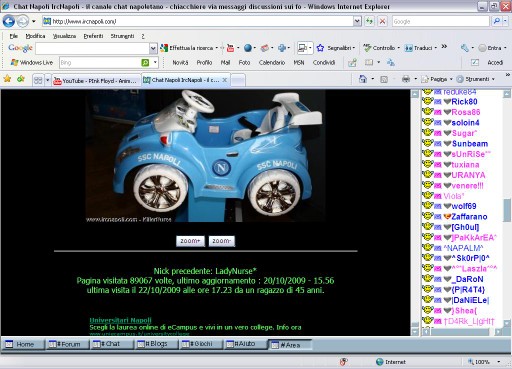This screenshot has width=512, height=369.
Task: Click the Calendario link in Windows Live toolbar
Action: (x=272, y=62)
